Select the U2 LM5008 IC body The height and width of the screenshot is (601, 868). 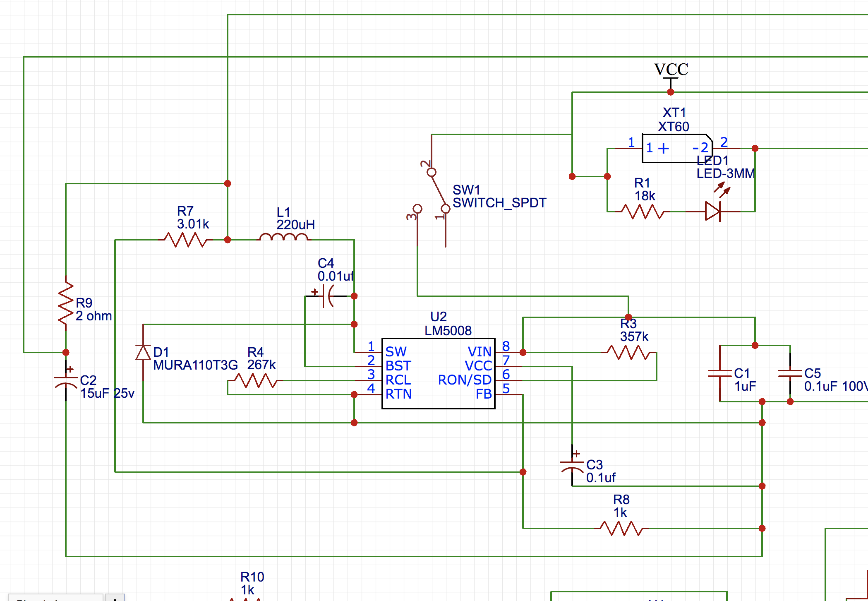click(x=439, y=373)
